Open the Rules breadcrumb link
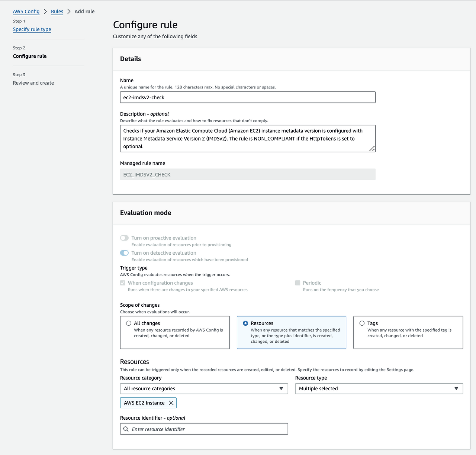This screenshot has height=455, width=476. click(57, 12)
